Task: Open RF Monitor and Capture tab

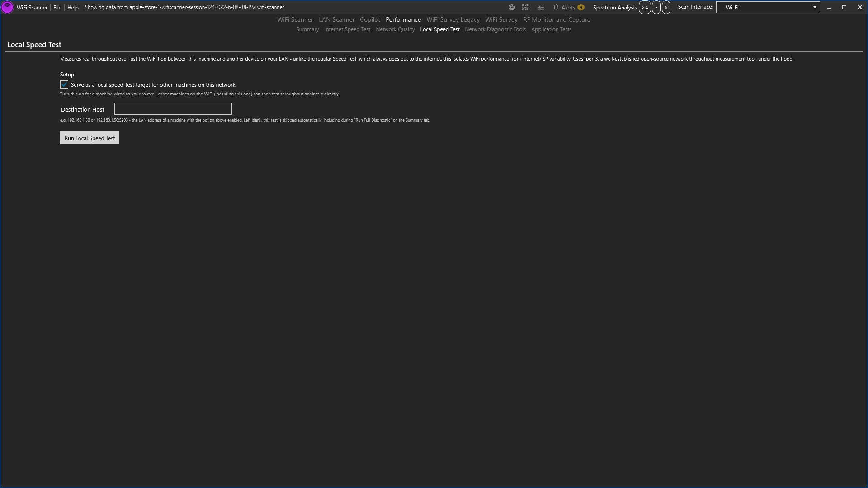Action: pos(557,19)
